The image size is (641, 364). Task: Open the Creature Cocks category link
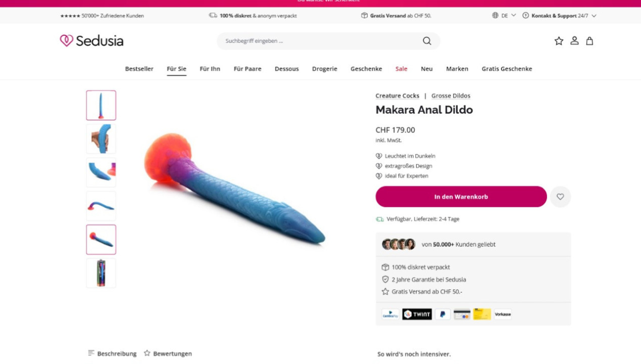[x=397, y=96]
